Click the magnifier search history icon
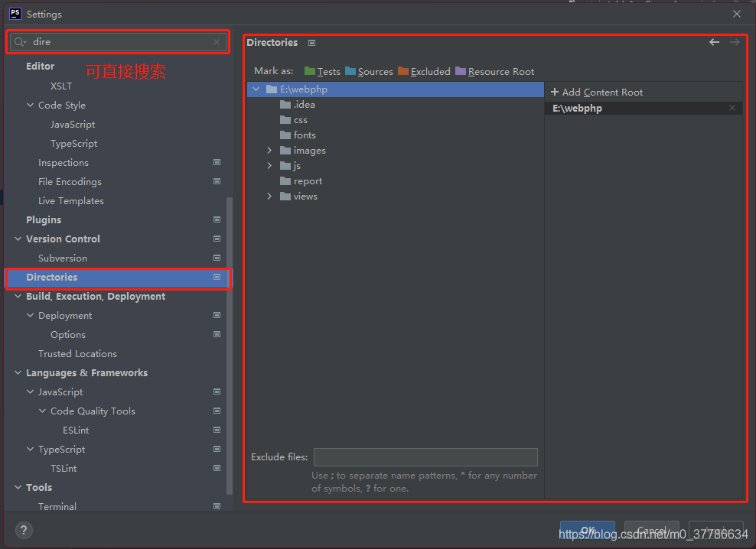756x549 pixels. click(x=20, y=42)
